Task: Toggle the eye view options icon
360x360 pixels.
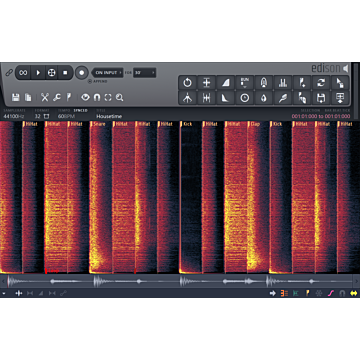Action: 86,97
